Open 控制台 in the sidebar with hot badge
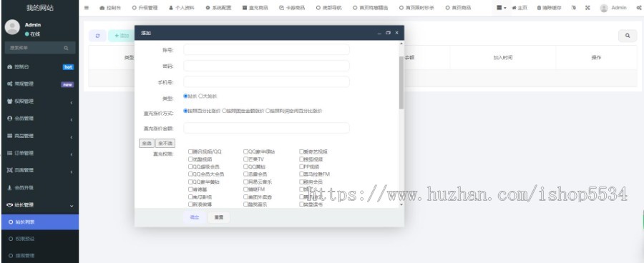 point(39,66)
